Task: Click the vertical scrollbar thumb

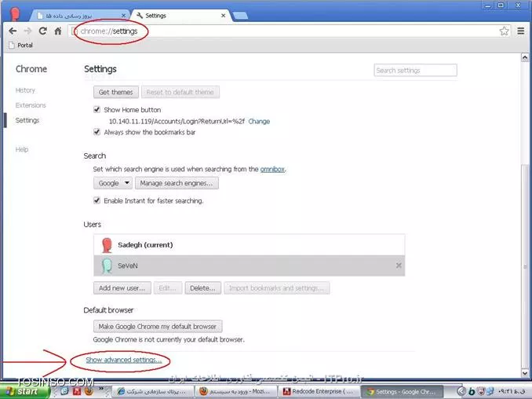Action: [x=524, y=265]
